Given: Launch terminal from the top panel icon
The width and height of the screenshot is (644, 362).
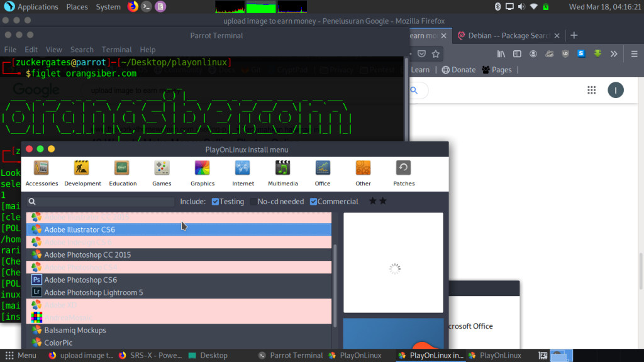Looking at the screenshot, I should 146,6.
